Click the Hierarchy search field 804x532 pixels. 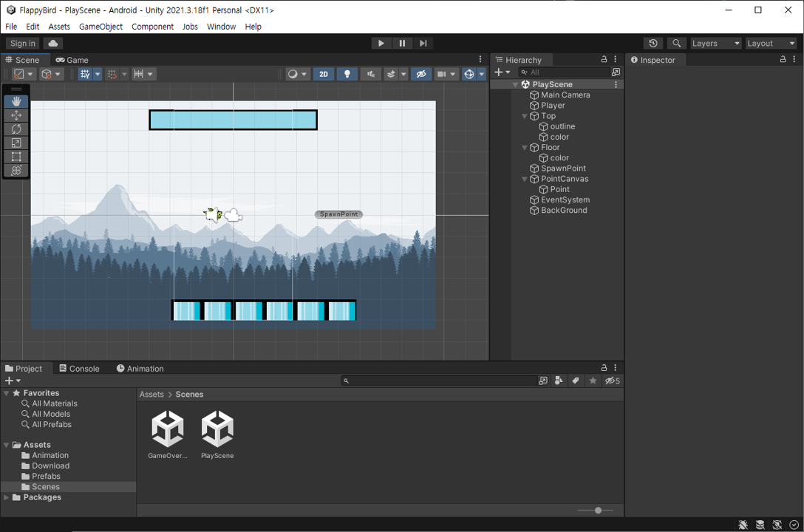click(x=565, y=72)
